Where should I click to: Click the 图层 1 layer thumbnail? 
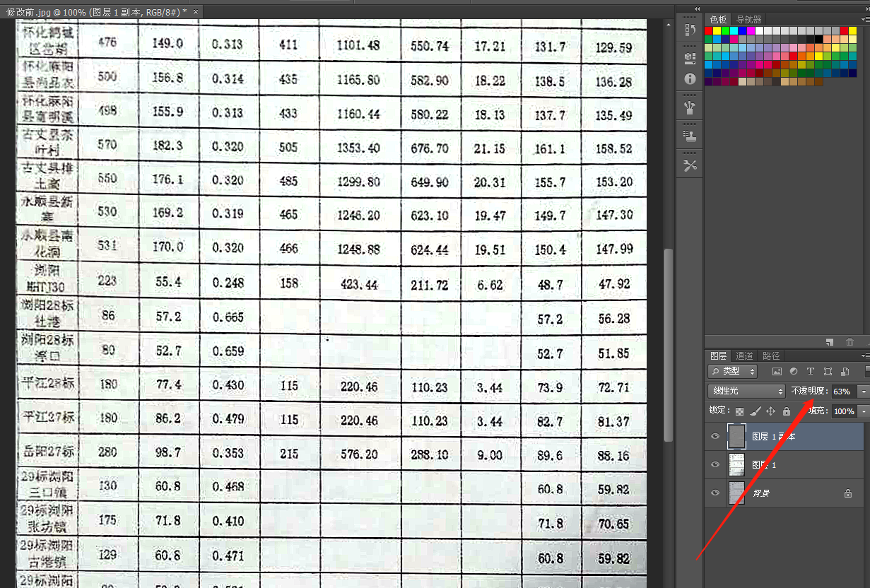click(736, 465)
